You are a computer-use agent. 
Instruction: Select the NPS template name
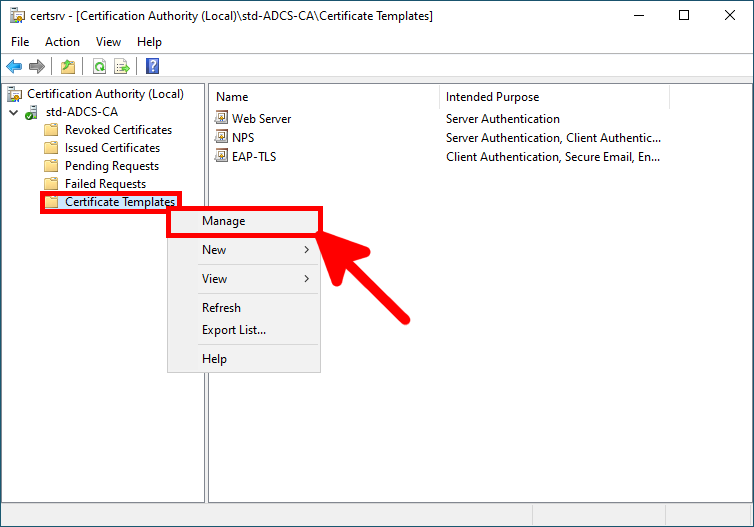point(243,138)
